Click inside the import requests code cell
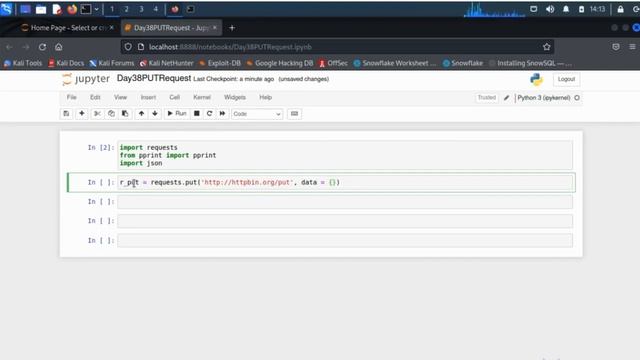Viewport: 640px width, 360px height. [345, 155]
